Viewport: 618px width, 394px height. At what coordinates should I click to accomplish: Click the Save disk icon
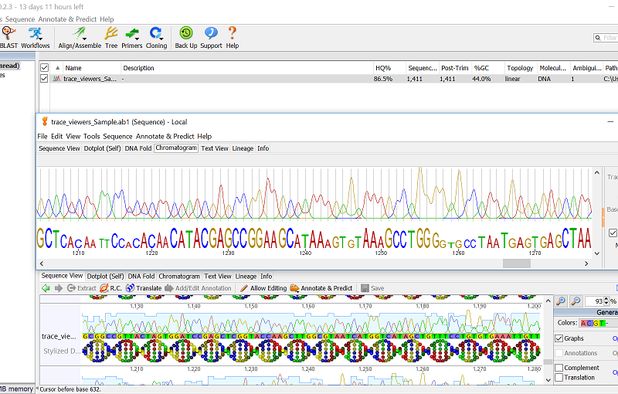coord(365,288)
